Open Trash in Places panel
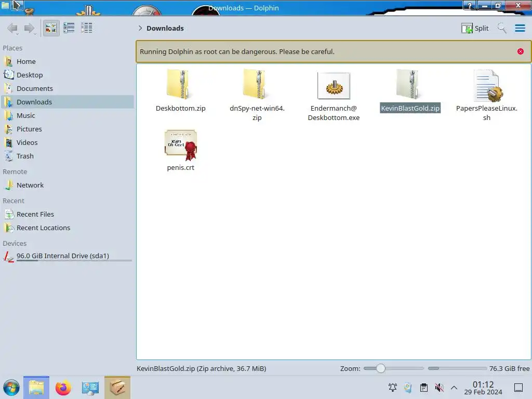The width and height of the screenshot is (532, 399). (x=68, y=156)
